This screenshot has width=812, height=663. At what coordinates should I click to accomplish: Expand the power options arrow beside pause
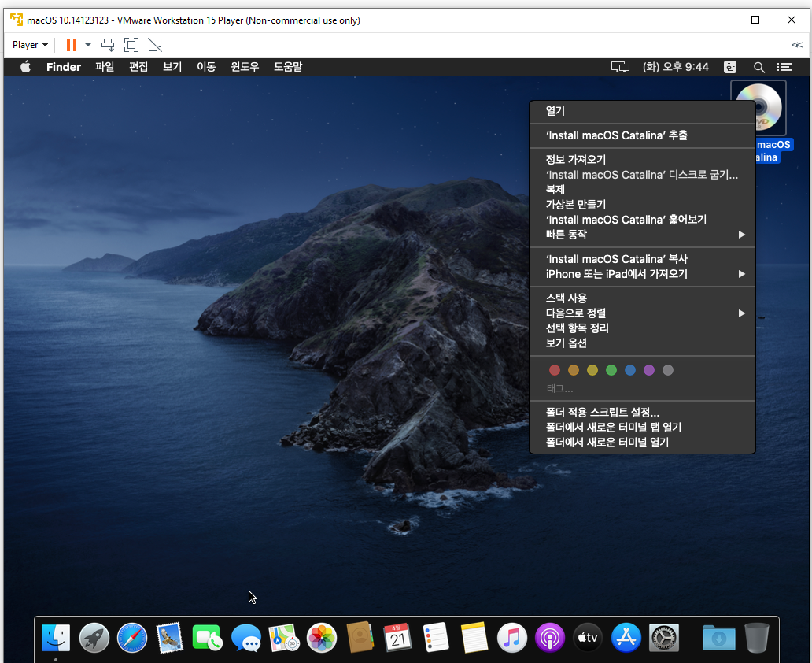tap(88, 45)
